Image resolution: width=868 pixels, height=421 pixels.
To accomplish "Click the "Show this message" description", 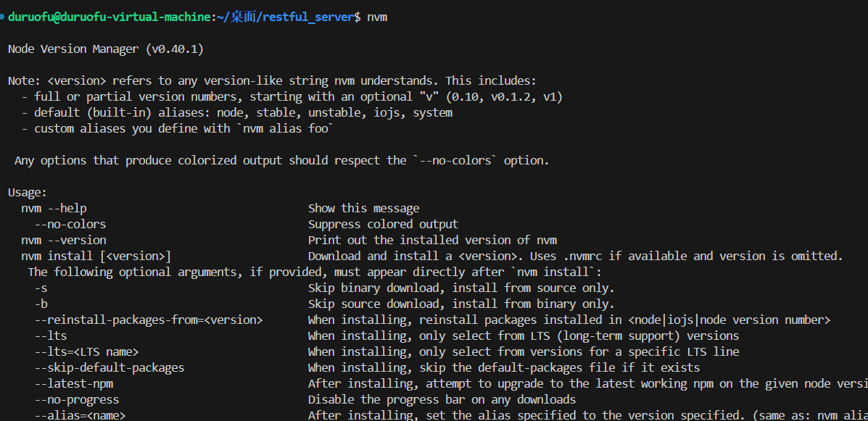I will (x=363, y=208).
